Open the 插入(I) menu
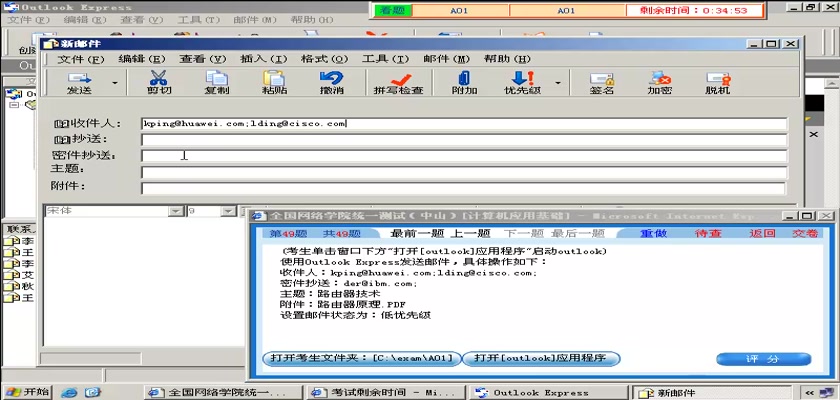The height and width of the screenshot is (400, 840). point(264,59)
